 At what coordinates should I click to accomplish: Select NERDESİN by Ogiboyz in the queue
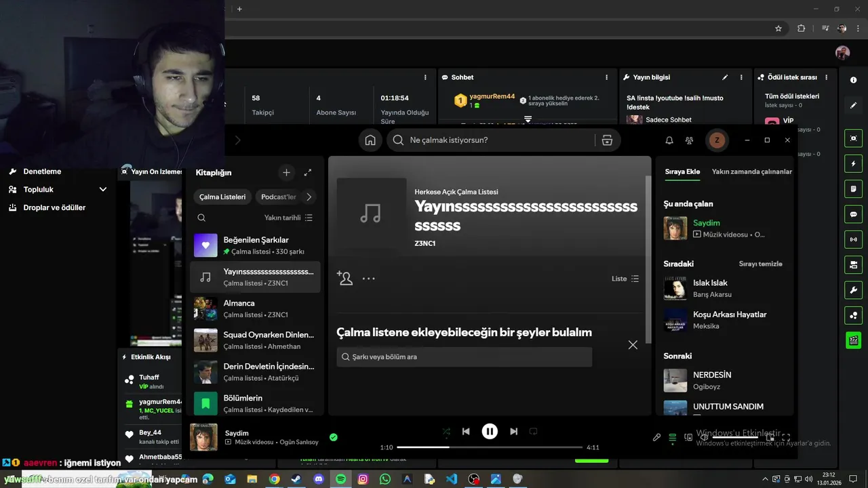pyautogui.click(x=724, y=380)
